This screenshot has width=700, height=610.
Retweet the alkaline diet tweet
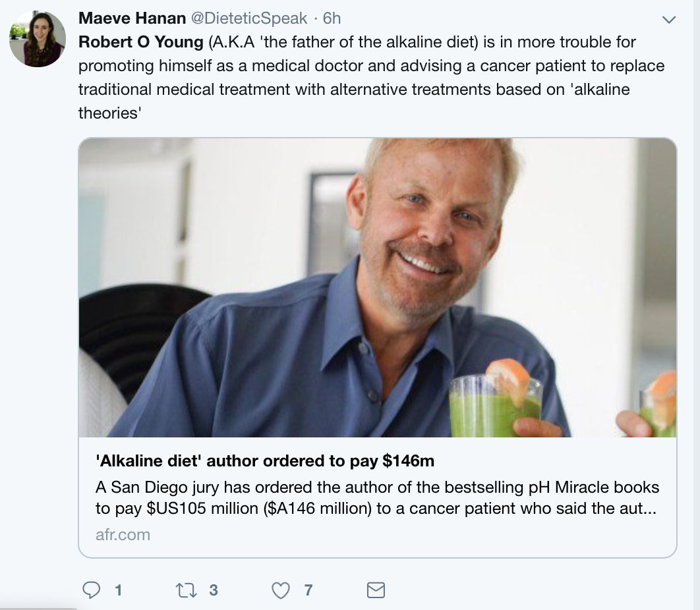[x=186, y=590]
